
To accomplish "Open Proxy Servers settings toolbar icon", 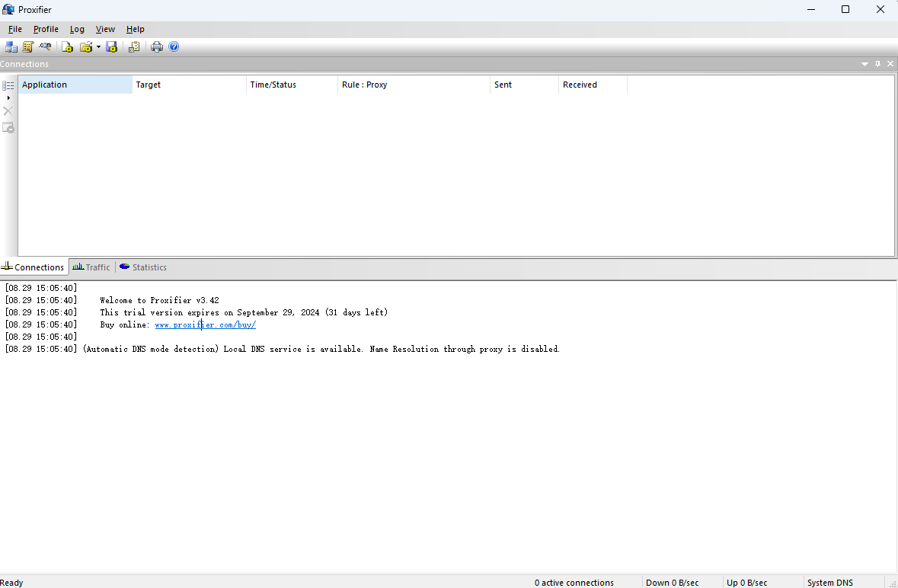I will [x=11, y=47].
